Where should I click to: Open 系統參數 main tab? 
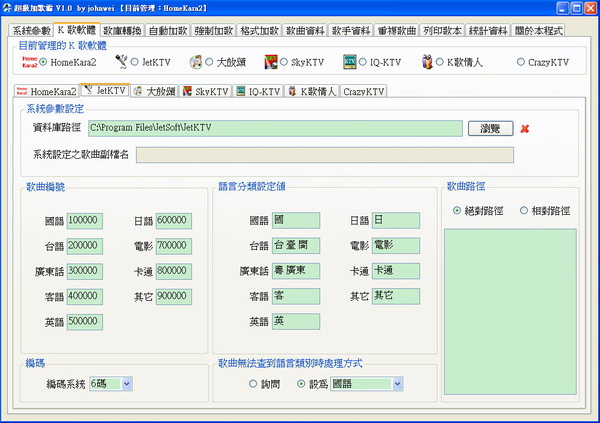click(31, 31)
